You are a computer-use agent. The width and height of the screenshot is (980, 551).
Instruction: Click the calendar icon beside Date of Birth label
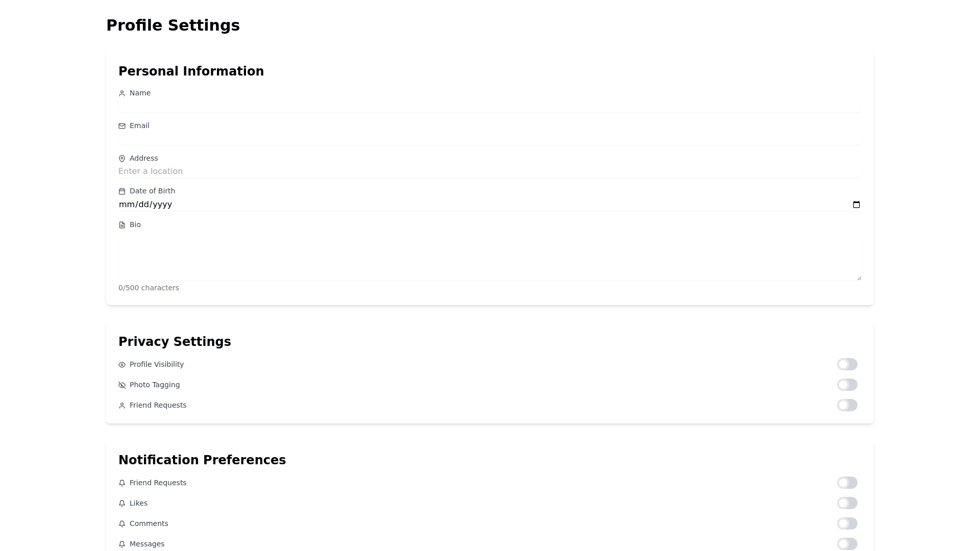(122, 191)
